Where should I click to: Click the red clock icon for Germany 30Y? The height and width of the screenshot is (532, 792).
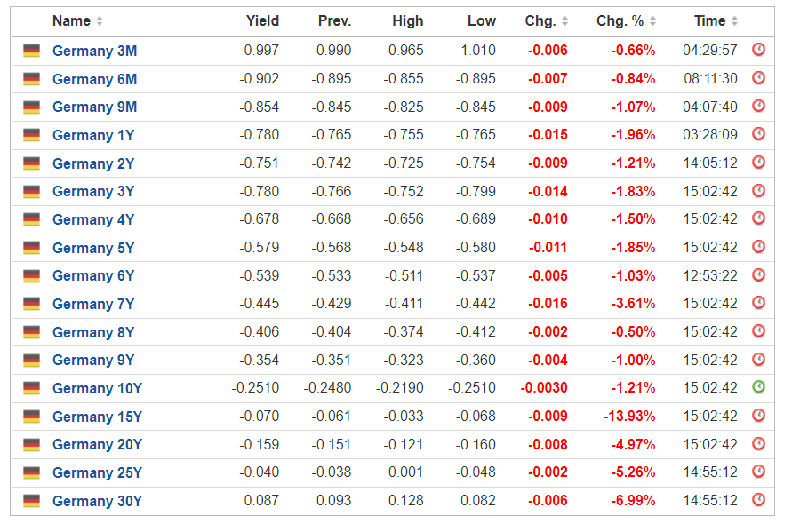(x=758, y=500)
